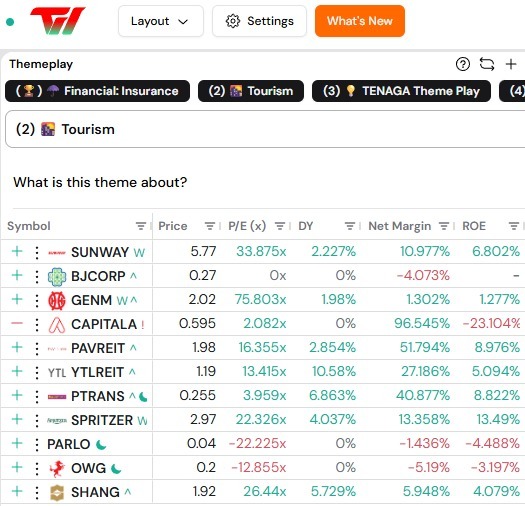Click the red TI logo
The height and width of the screenshot is (506, 525).
click(58, 21)
